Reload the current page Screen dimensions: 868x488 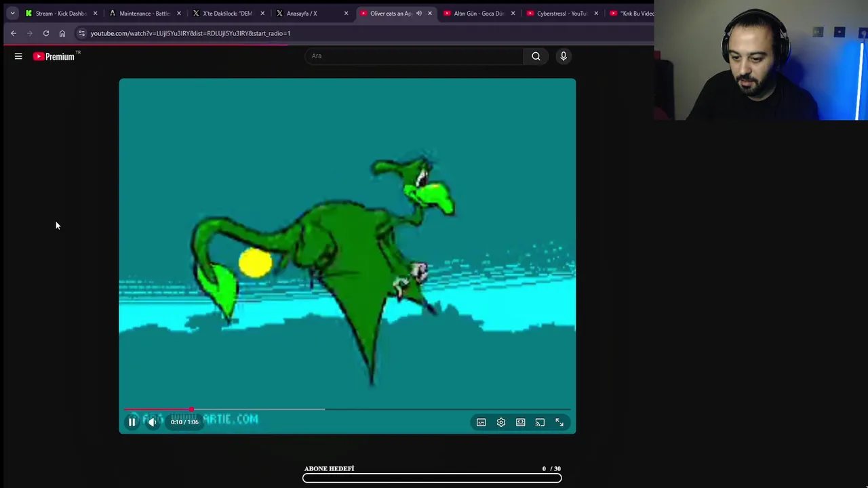click(46, 33)
